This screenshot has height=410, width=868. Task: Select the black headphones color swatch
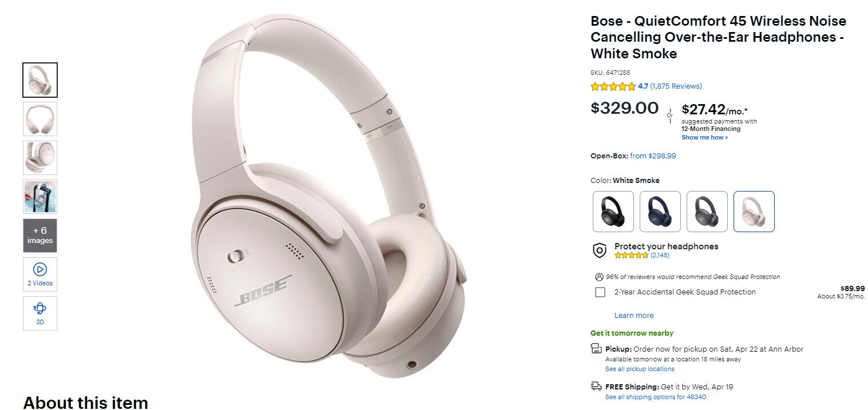613,211
